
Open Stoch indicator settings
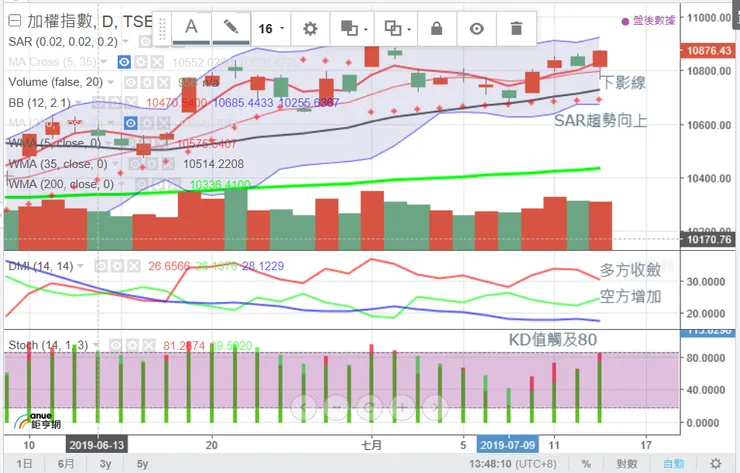click(132, 346)
